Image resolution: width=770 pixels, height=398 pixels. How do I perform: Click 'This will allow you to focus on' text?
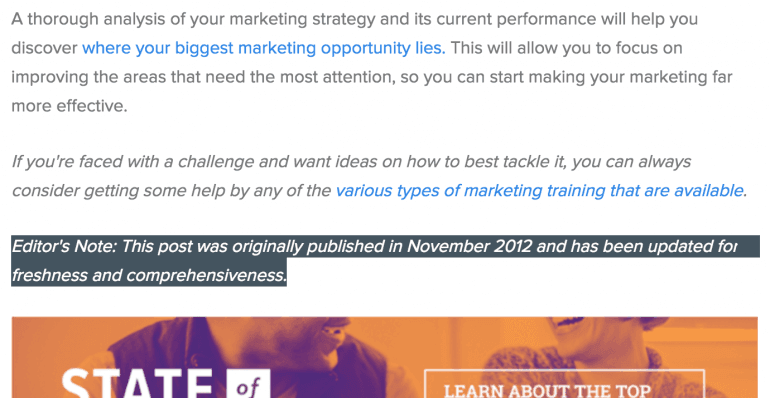coord(566,48)
